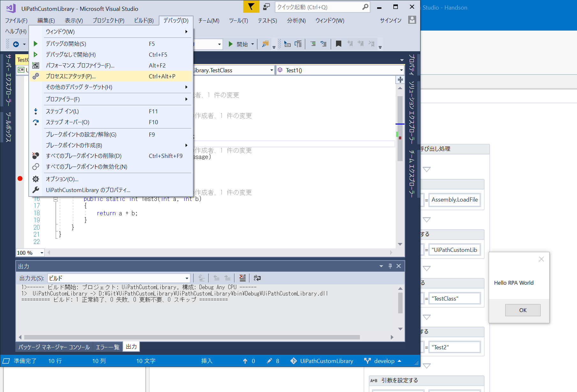The image size is (577, 392).
Task: Click the Assembly.LoadFile field in UiPath Studio
Action: [455, 200]
